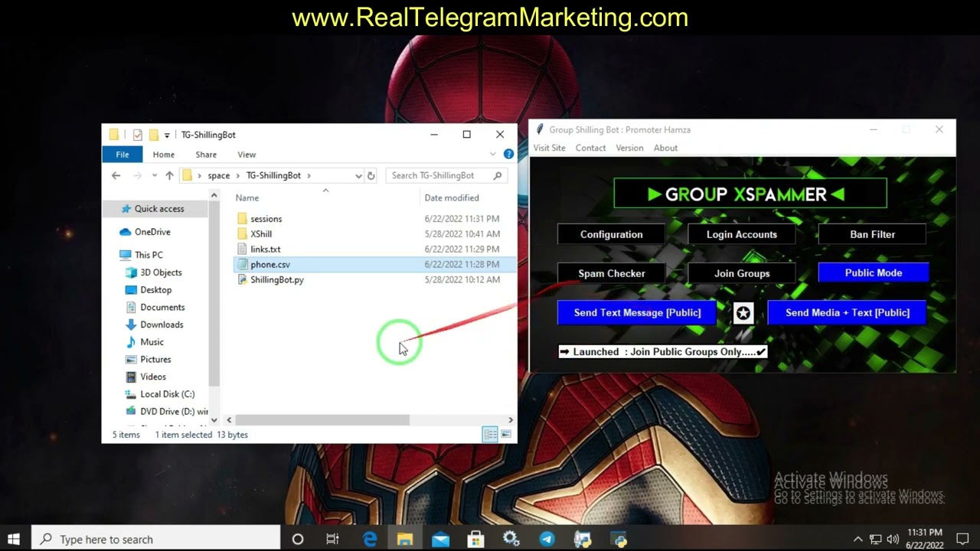Image resolution: width=980 pixels, height=551 pixels.
Task: Show hidden system tray icons
Action: click(858, 540)
